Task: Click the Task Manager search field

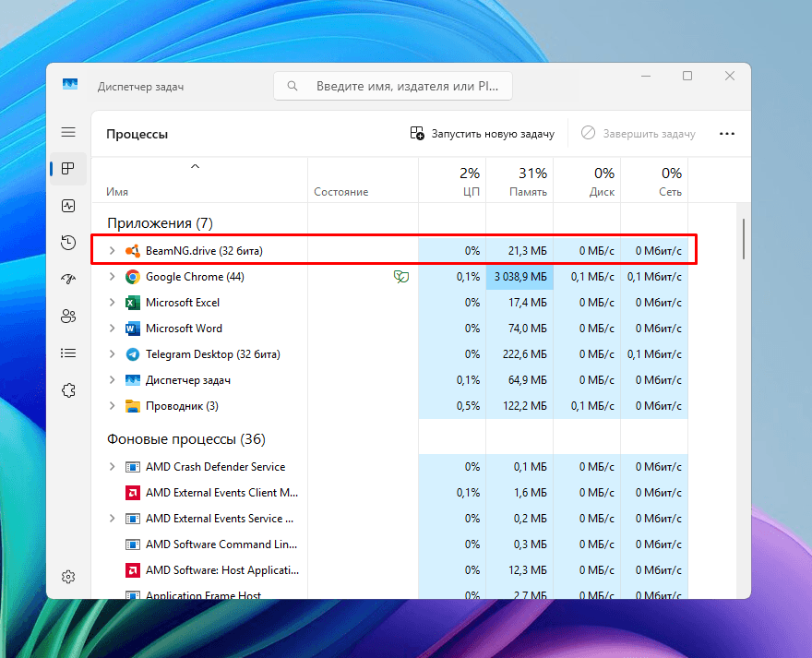Action: 393,86
